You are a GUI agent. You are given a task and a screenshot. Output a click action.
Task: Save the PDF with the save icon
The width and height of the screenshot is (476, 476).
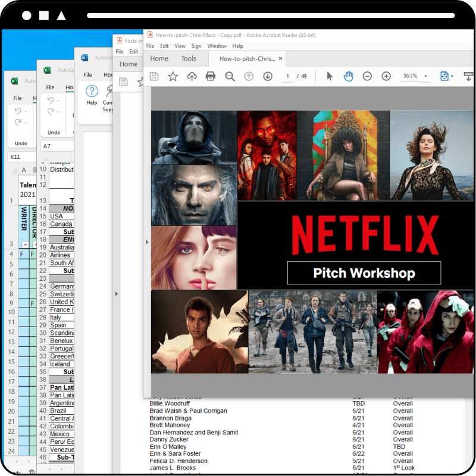tap(155, 76)
